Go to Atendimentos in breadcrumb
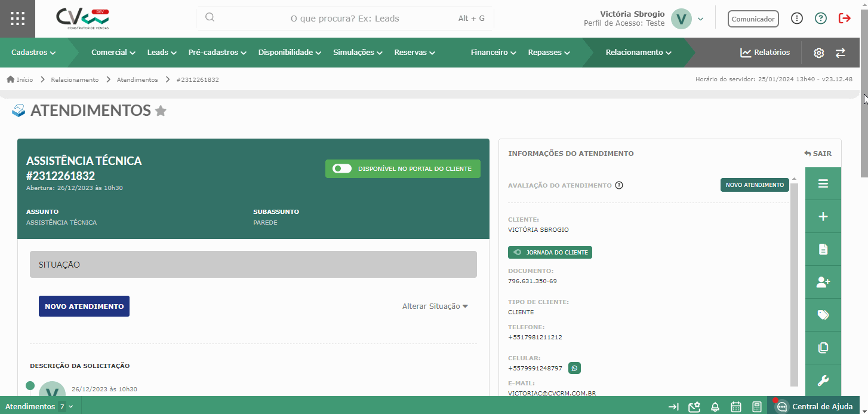Image resolution: width=868 pixels, height=414 pixels. click(x=137, y=79)
